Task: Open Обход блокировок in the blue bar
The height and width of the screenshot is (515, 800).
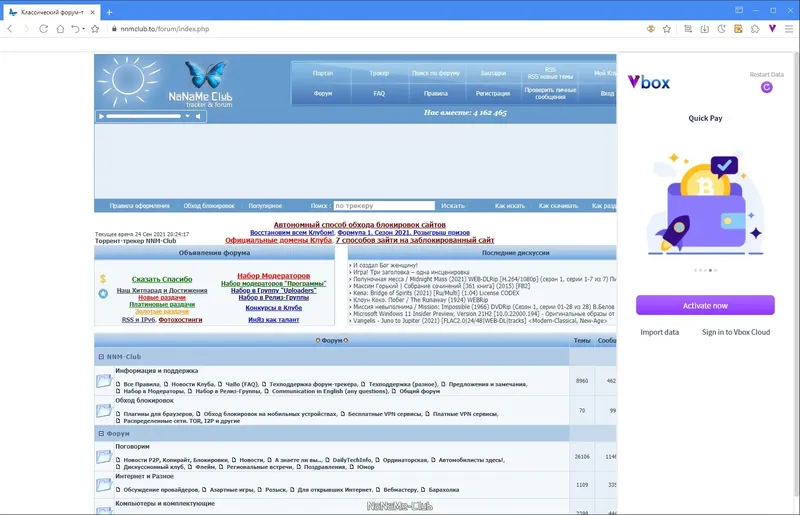Action: tap(209, 206)
